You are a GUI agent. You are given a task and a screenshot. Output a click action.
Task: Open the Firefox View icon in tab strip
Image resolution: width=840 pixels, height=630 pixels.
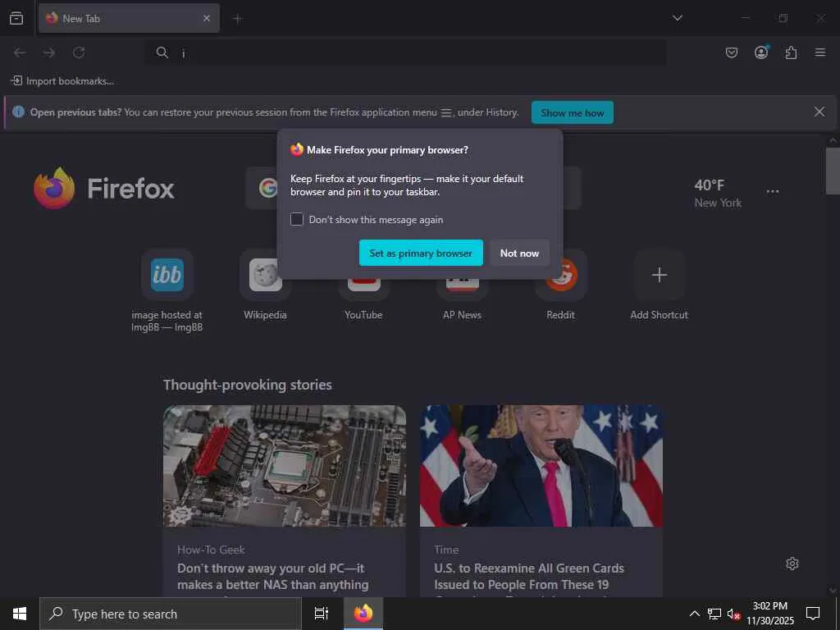[16, 18]
